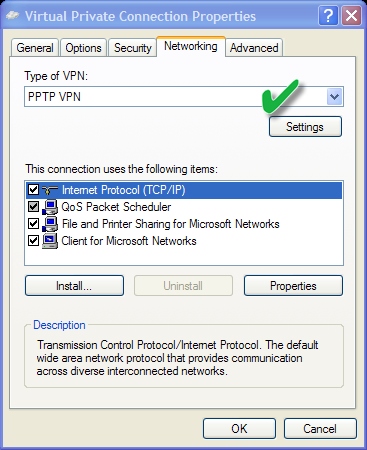The image size is (367, 450).
Task: Click the title bar help question mark
Action: point(329,16)
